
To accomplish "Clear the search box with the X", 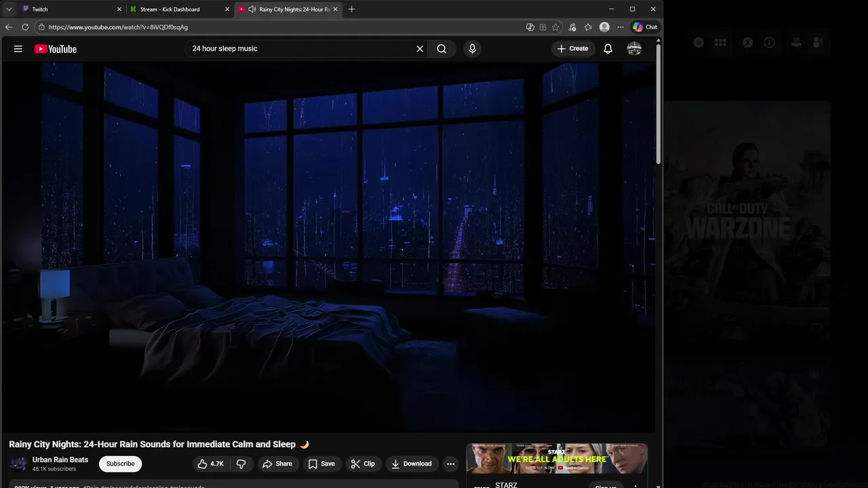I will pos(420,49).
